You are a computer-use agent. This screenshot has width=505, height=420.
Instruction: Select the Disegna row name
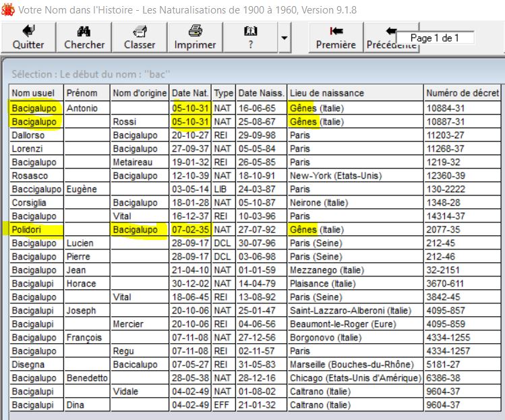36,365
